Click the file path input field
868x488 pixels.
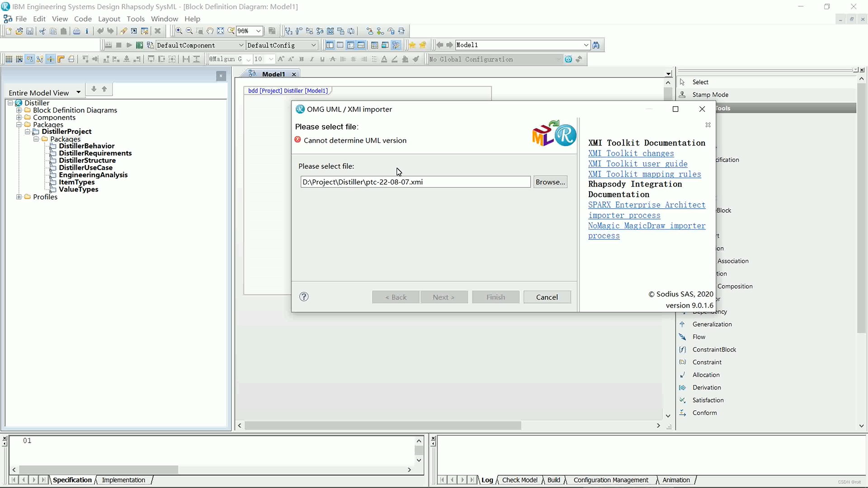[x=415, y=182]
